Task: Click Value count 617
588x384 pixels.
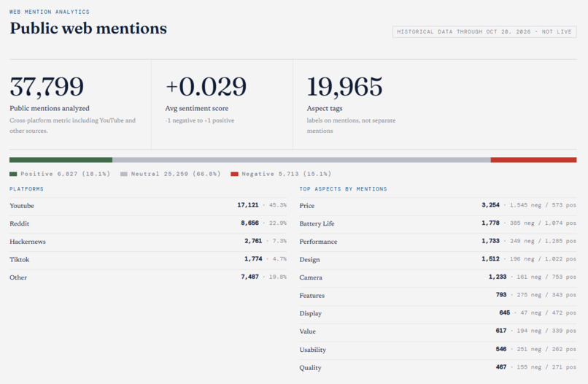Action: click(x=501, y=331)
